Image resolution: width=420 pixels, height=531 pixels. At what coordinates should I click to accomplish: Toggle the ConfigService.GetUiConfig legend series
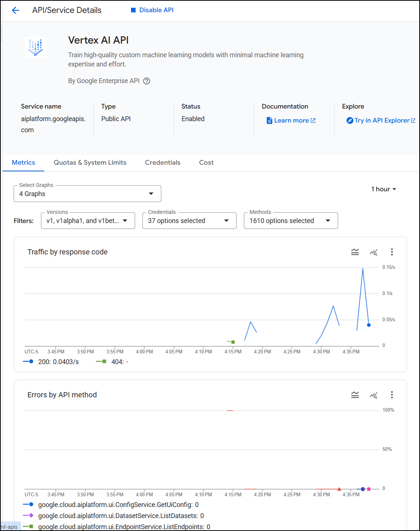coord(111,505)
